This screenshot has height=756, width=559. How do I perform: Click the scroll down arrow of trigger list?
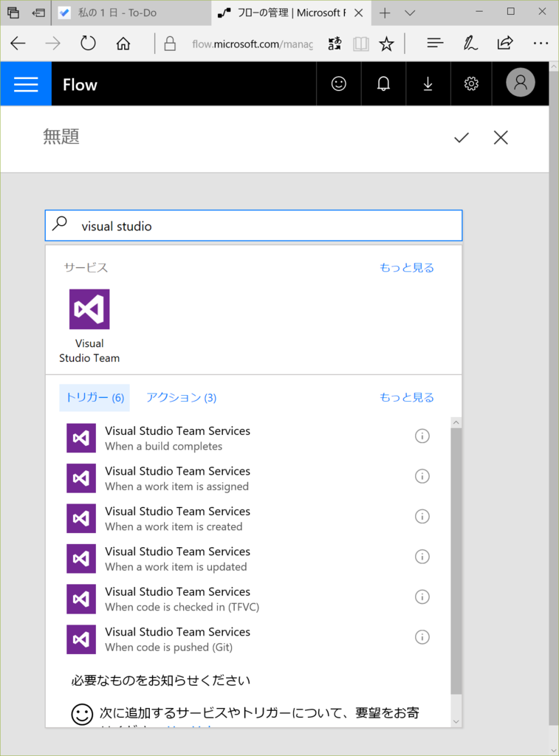[x=456, y=722]
